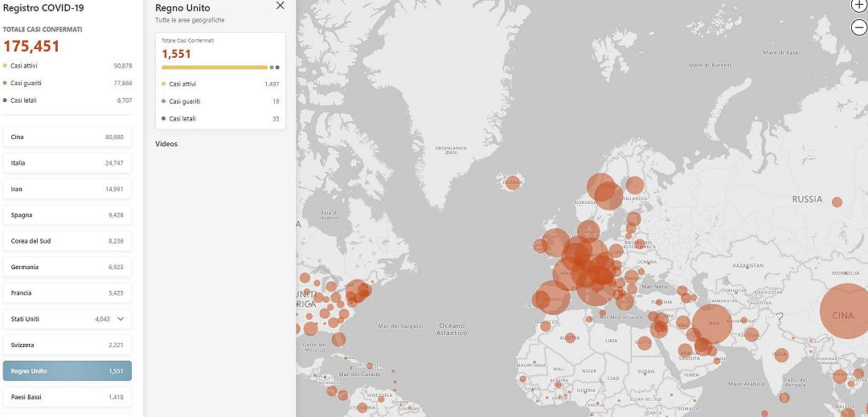Select Spagna in the country list
Image resolution: width=868 pixels, height=417 pixels.
(x=67, y=215)
